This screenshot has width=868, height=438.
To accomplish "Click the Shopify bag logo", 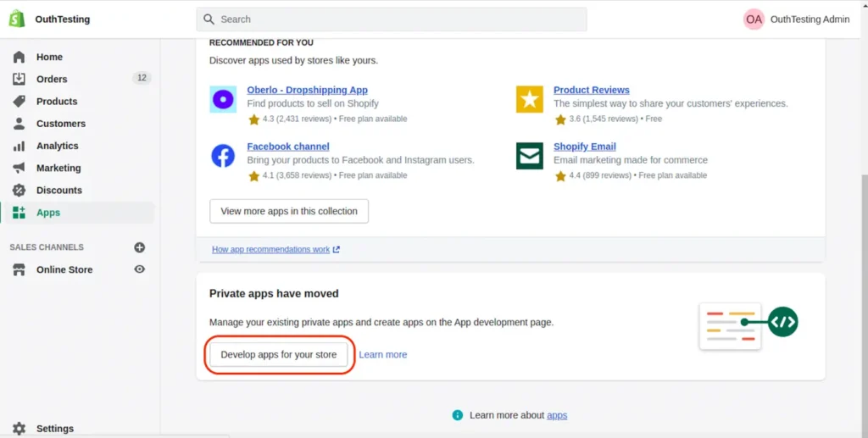I will 17,19.
